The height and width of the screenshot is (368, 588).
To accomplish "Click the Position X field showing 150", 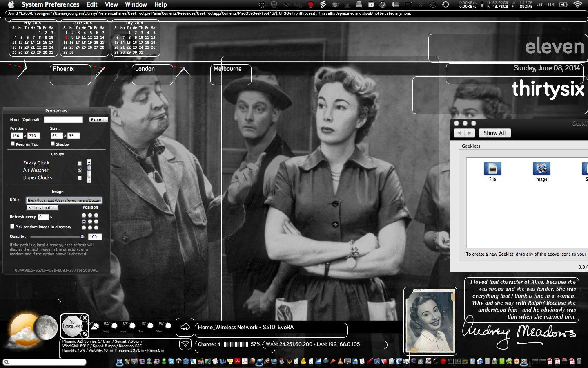I will pos(17,135).
